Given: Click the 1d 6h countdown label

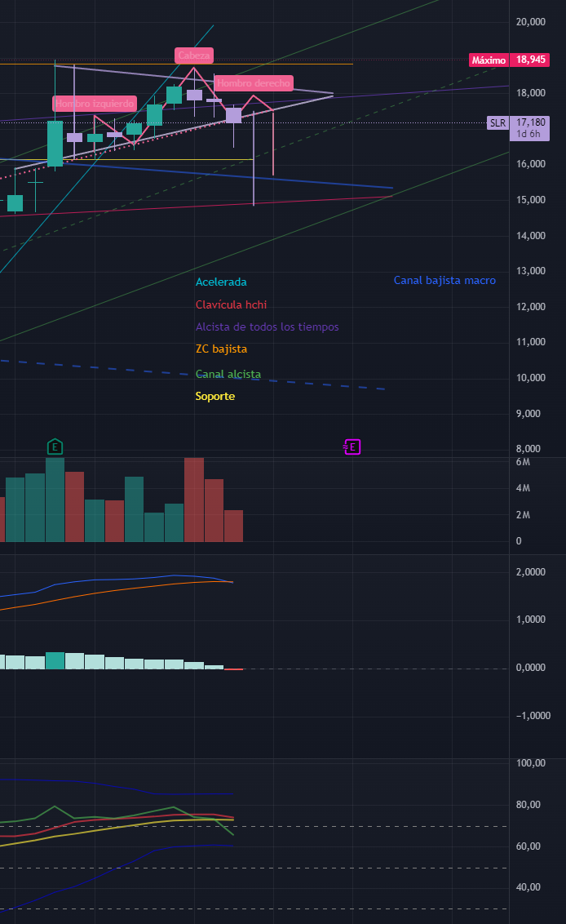Looking at the screenshot, I should point(528,134).
